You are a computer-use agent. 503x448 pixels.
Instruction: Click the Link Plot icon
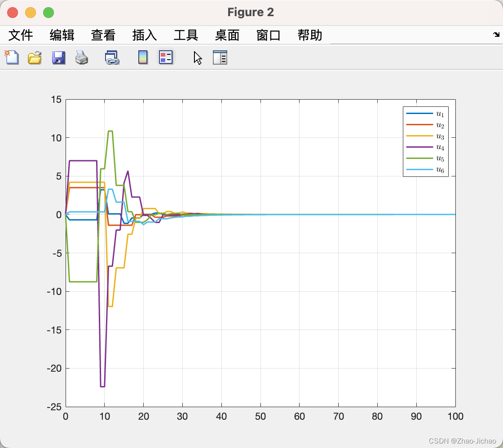pos(112,58)
